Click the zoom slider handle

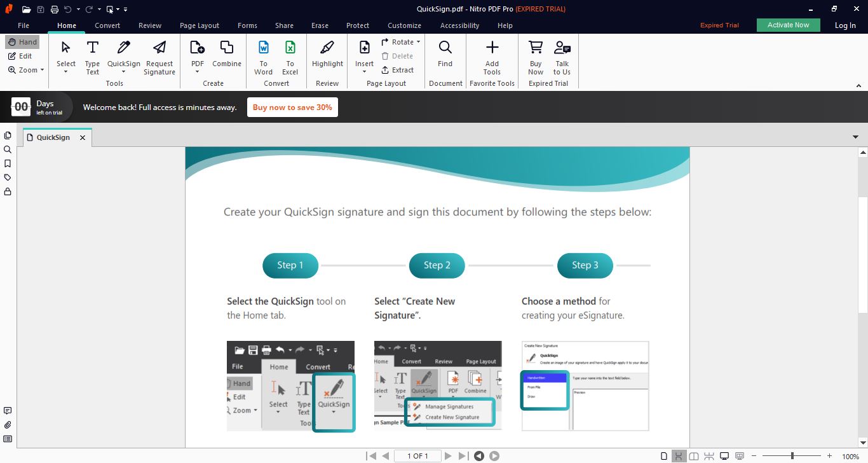(792, 456)
